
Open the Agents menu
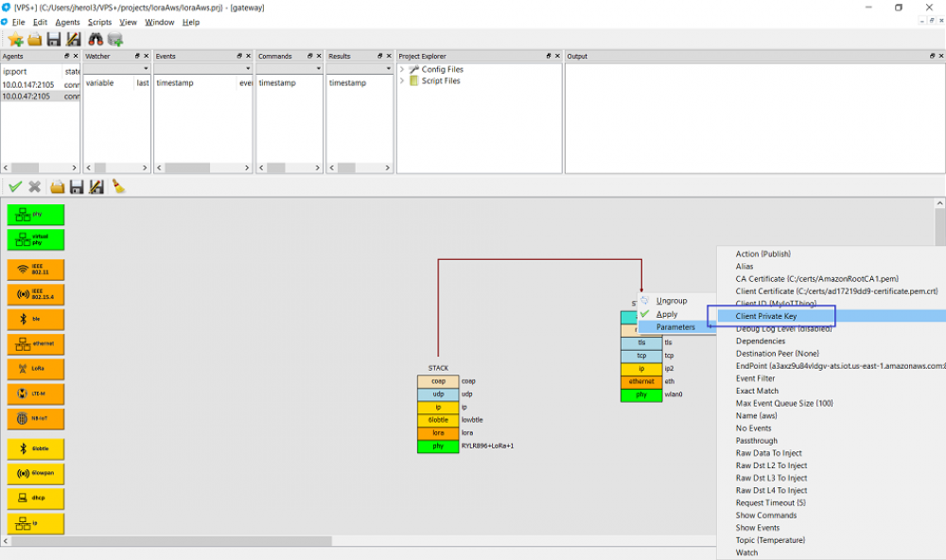(67, 23)
